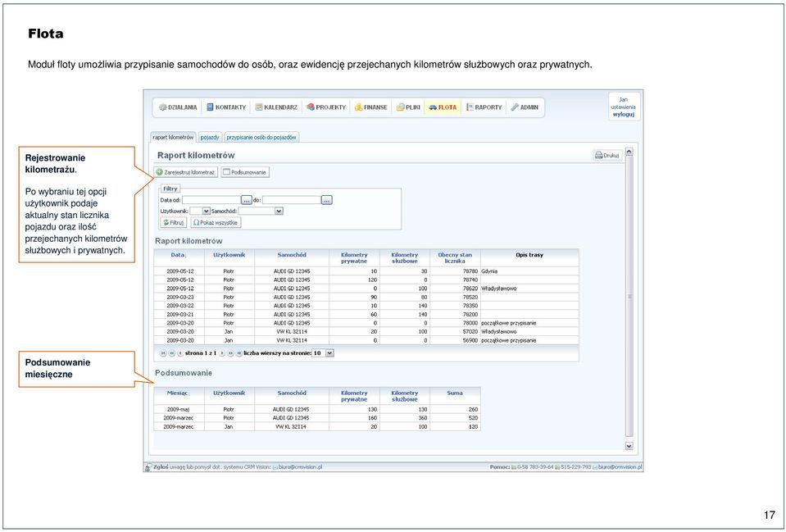Click the ustawienia link

623,107
